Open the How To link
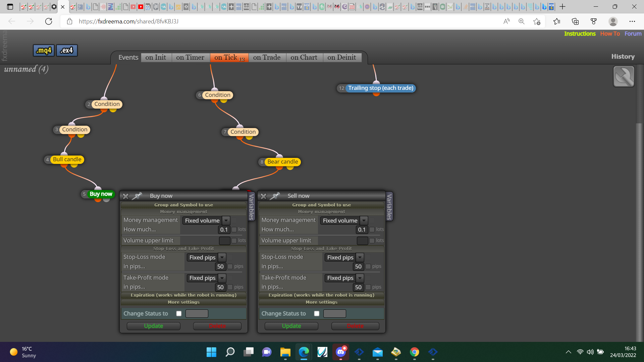 pyautogui.click(x=610, y=34)
